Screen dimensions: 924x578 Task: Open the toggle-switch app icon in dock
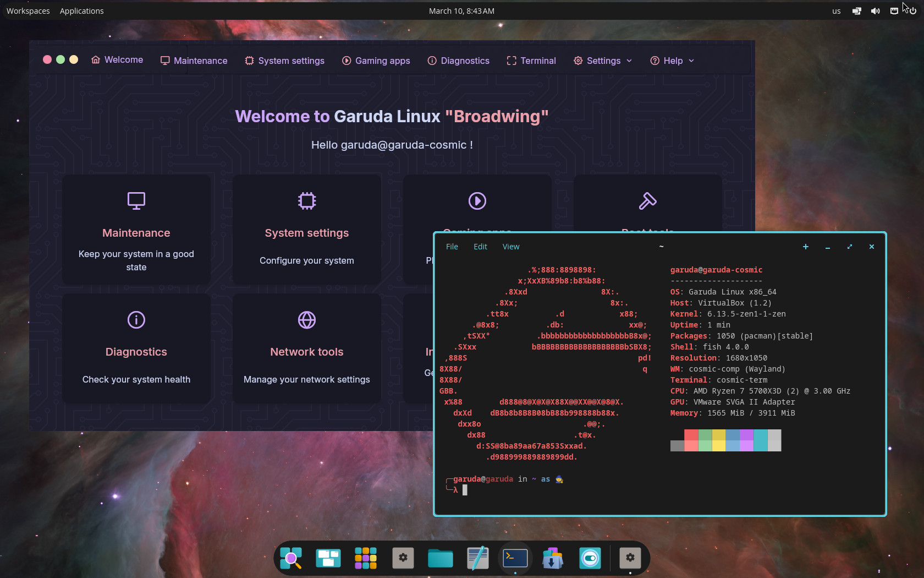590,558
